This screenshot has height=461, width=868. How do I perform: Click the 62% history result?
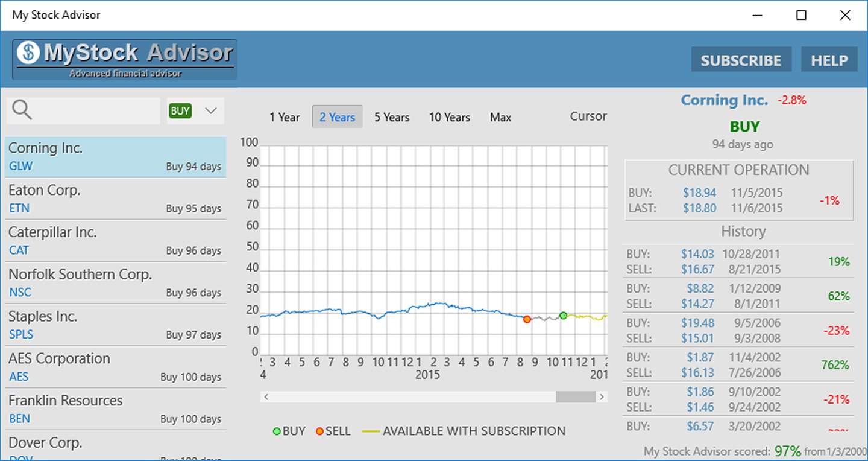[x=839, y=296]
